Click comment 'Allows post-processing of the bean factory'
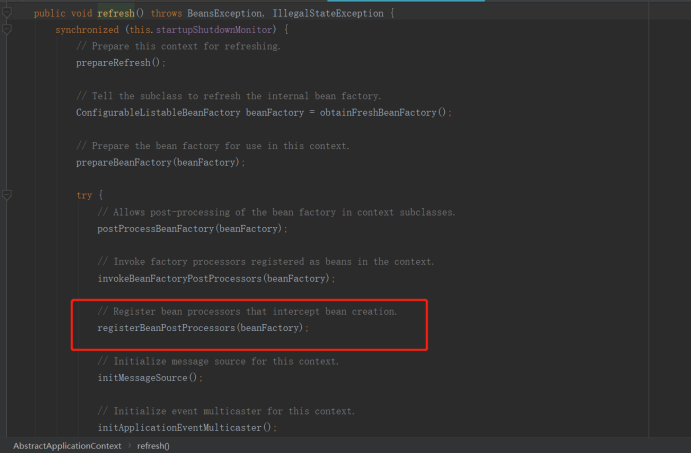The width and height of the screenshot is (692, 453). coord(276,212)
